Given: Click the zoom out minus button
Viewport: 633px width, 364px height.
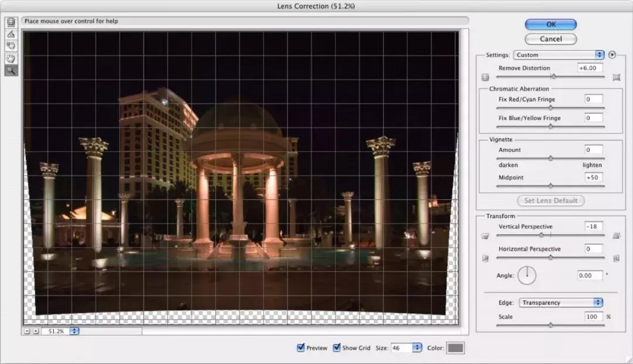Looking at the screenshot, I should point(27,331).
